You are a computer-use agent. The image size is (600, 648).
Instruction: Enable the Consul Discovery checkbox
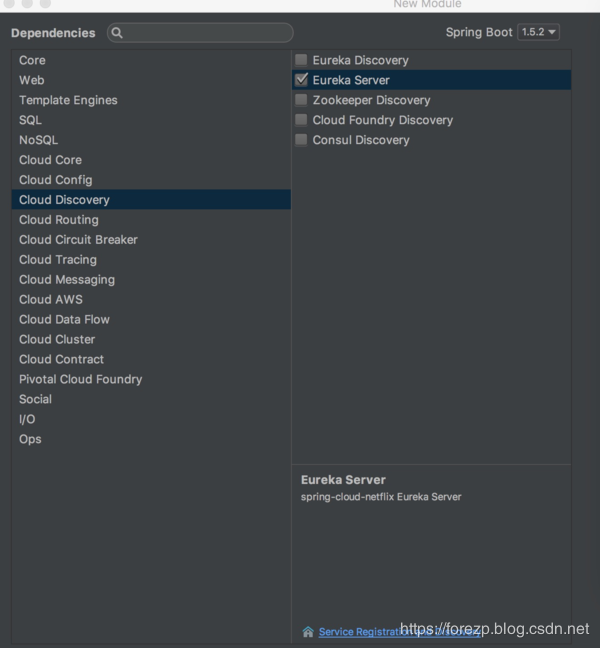pyautogui.click(x=301, y=140)
